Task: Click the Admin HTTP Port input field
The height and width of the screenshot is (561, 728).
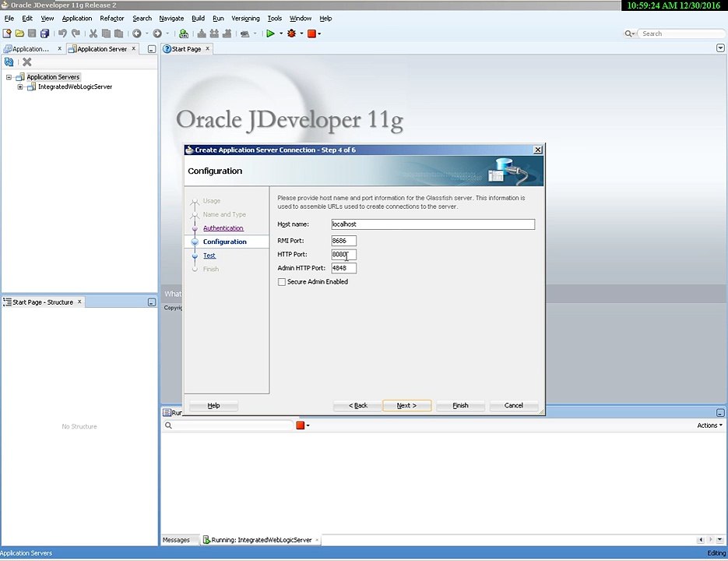Action: point(344,268)
